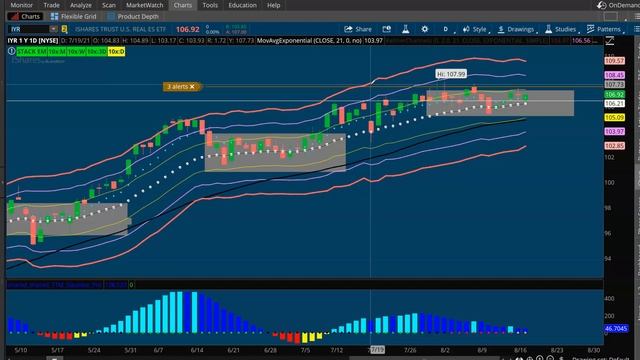Click the IYR 1 Y 1D [NYSE] chart title
640x360 pixels.
(x=33, y=41)
